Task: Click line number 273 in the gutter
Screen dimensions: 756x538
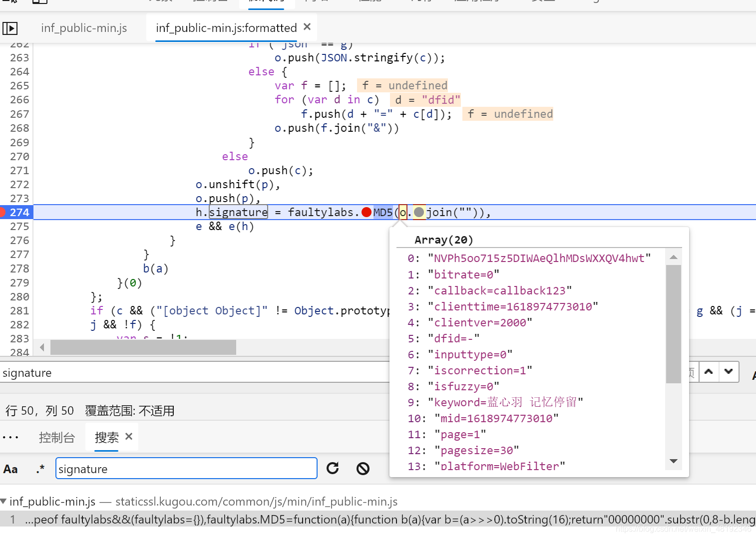Action: coord(19,199)
